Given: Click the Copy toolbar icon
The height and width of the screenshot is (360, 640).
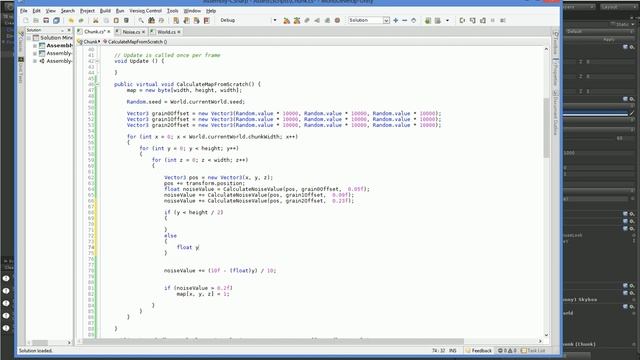Looking at the screenshot, I should click(x=106, y=20).
